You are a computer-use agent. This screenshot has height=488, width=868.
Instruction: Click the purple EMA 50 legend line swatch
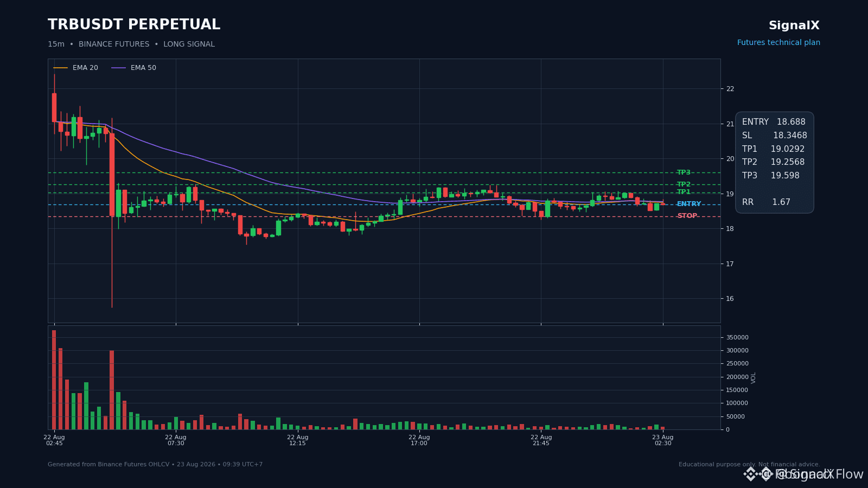pyautogui.click(x=119, y=68)
